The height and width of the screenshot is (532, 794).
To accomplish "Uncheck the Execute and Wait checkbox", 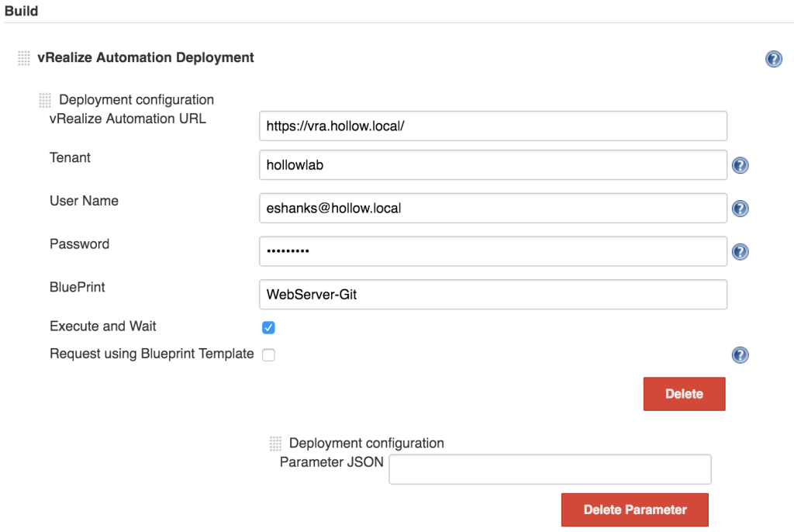I will pos(268,327).
